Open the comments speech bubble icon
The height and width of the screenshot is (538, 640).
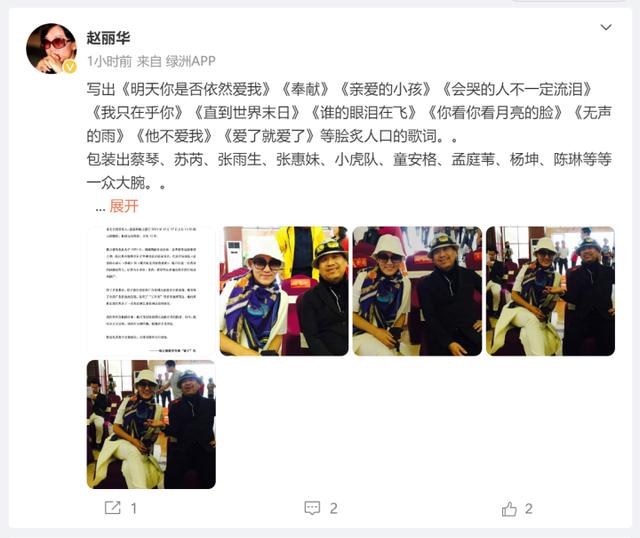312,508
